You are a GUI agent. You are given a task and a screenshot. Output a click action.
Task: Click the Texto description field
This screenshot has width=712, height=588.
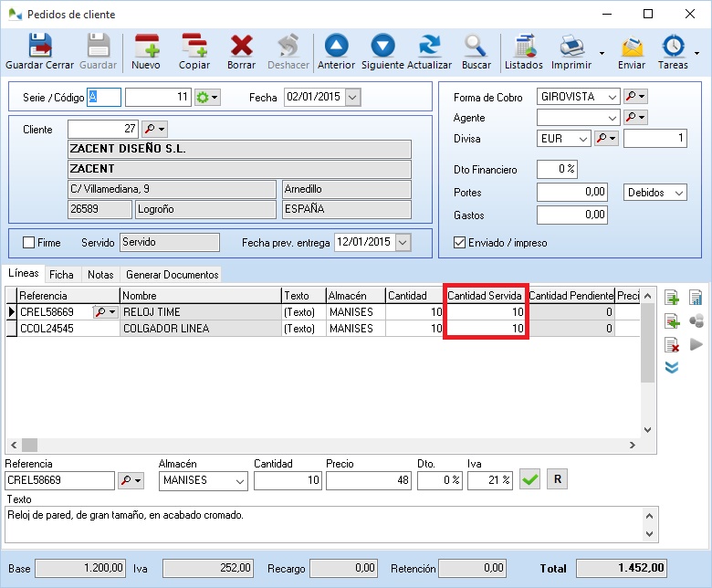[x=324, y=524]
